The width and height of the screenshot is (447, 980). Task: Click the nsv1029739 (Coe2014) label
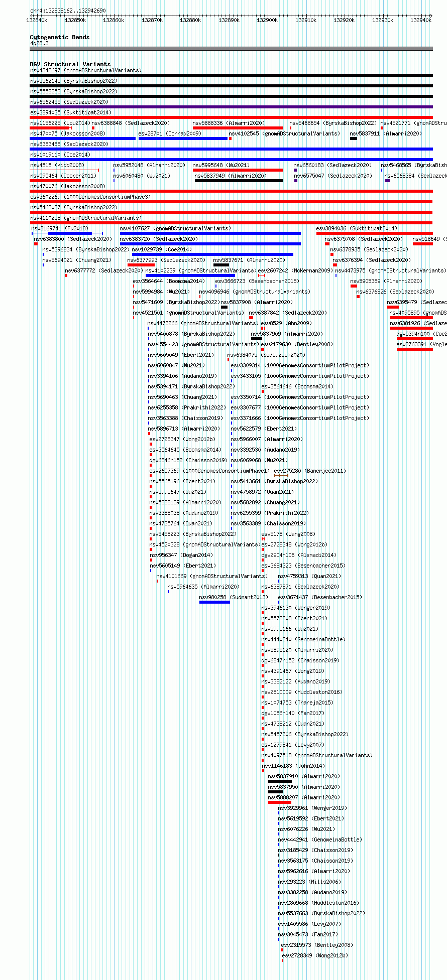[x=162, y=249]
